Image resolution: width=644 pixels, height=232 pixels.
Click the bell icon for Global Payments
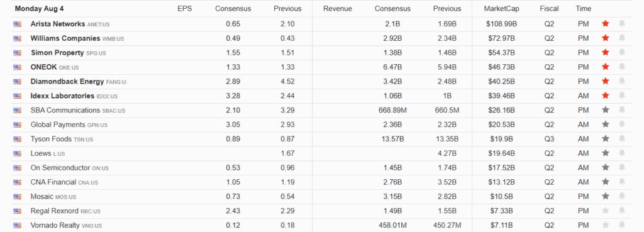point(622,124)
